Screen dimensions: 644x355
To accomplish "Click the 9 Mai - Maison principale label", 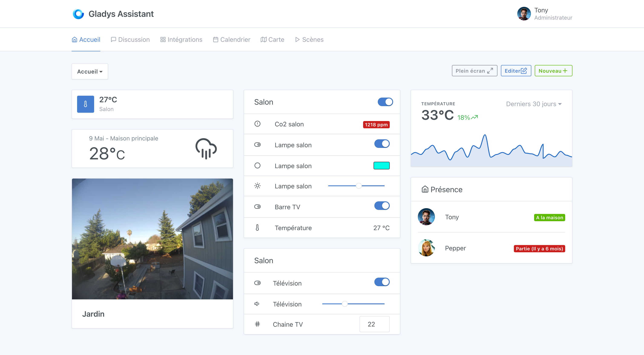I will tap(124, 138).
